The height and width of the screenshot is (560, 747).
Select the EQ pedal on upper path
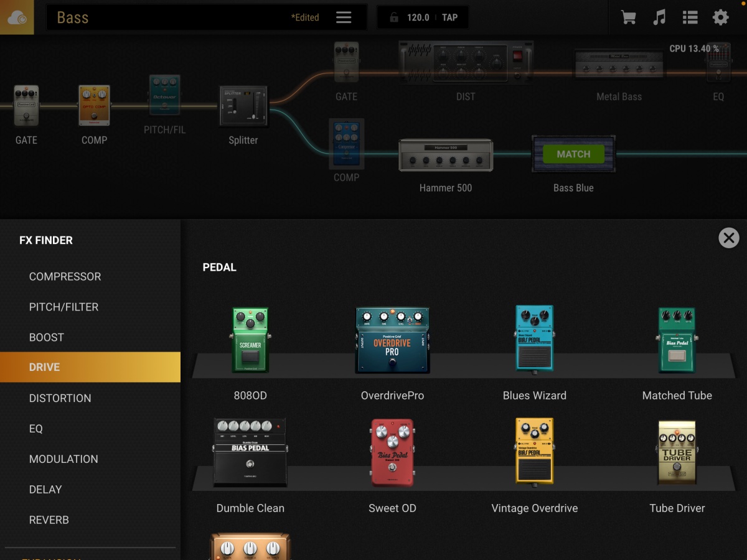coord(718,62)
